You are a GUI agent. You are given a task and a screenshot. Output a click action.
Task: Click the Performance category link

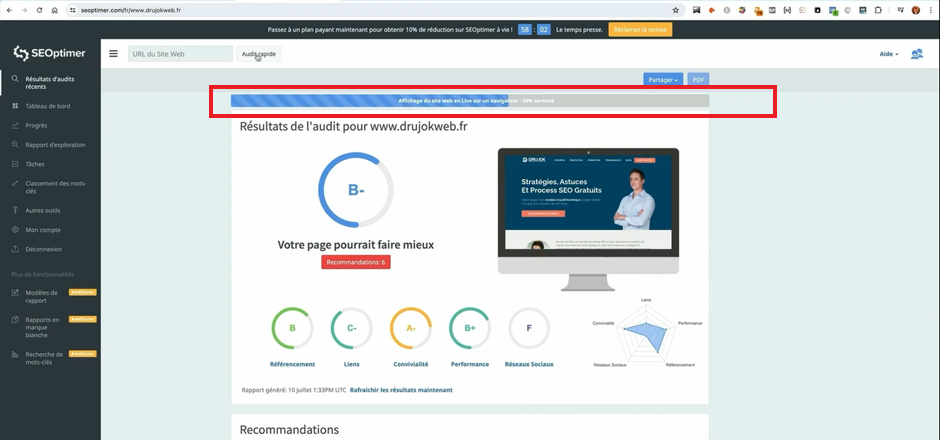[x=470, y=364]
